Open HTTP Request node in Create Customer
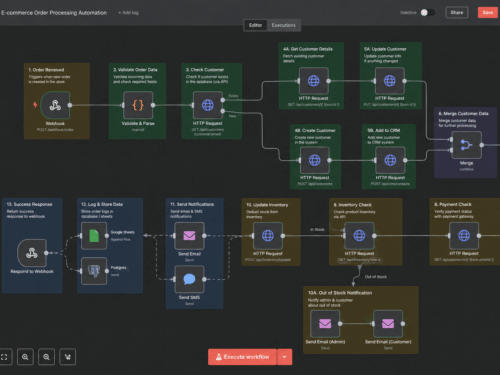The height and width of the screenshot is (375, 500). 314,160
